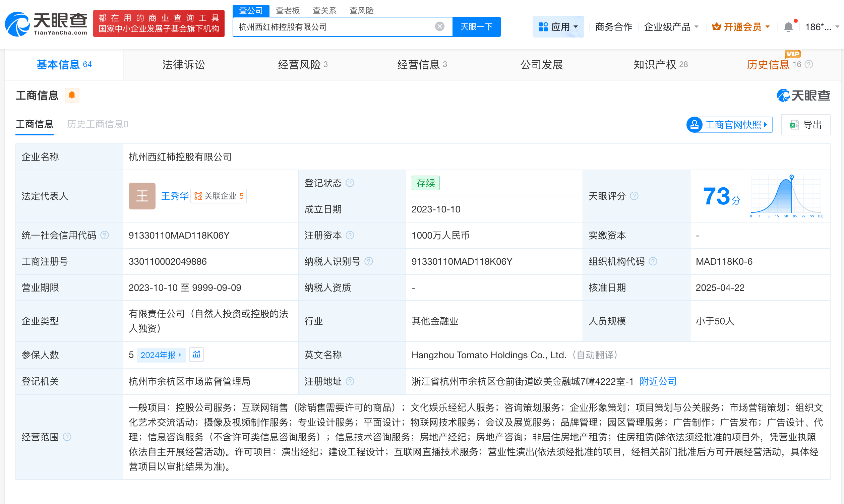
Task: Click the orange bell icon beside 工商信息
Action: click(x=72, y=95)
